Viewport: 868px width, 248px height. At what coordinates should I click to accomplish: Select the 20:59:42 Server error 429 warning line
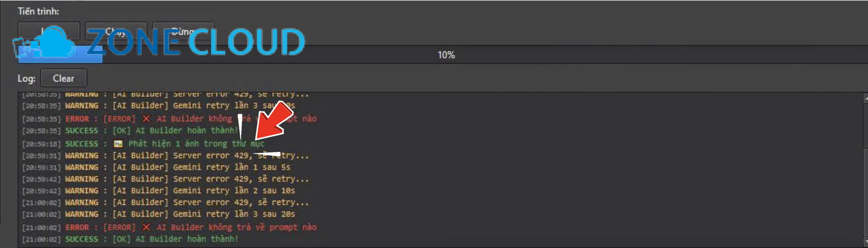(165, 179)
